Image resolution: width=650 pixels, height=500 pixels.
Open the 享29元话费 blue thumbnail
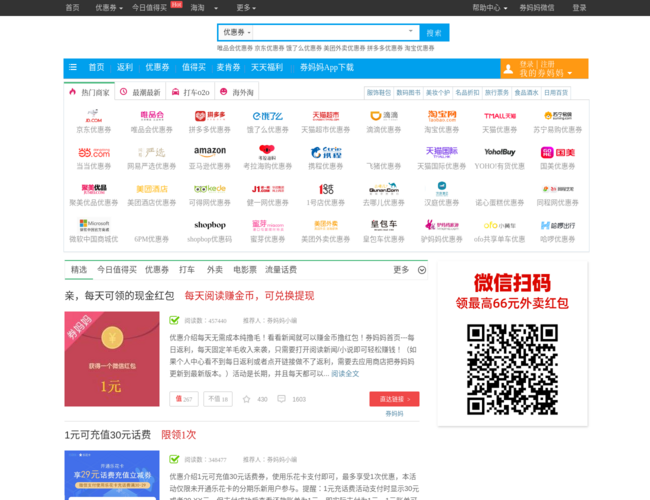click(112, 475)
